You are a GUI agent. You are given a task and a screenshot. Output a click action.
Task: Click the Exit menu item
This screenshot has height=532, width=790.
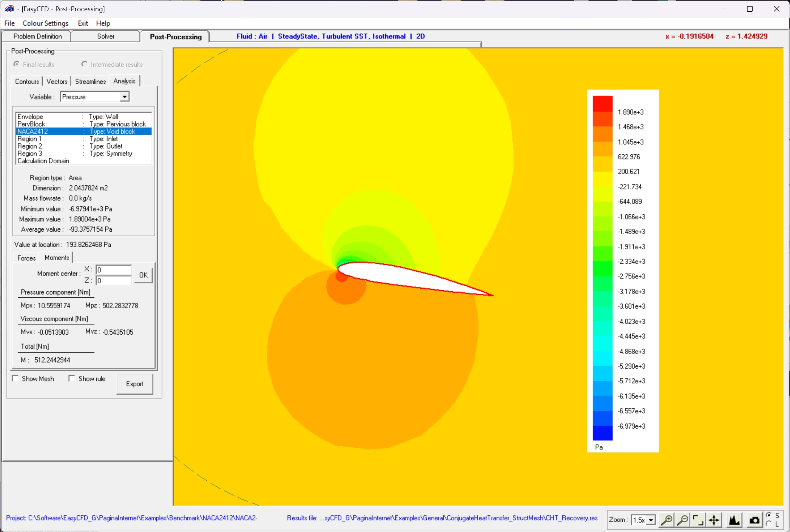pyautogui.click(x=83, y=23)
